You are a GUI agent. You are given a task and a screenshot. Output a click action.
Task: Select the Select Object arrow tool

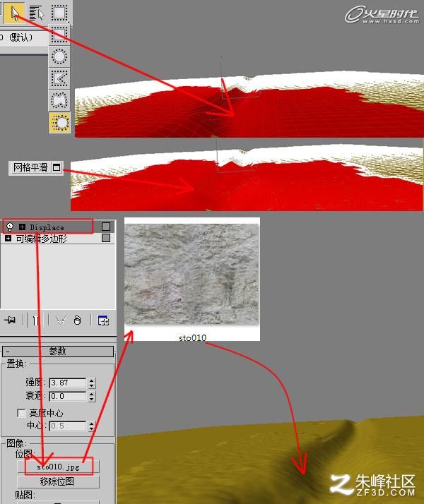click(14, 13)
